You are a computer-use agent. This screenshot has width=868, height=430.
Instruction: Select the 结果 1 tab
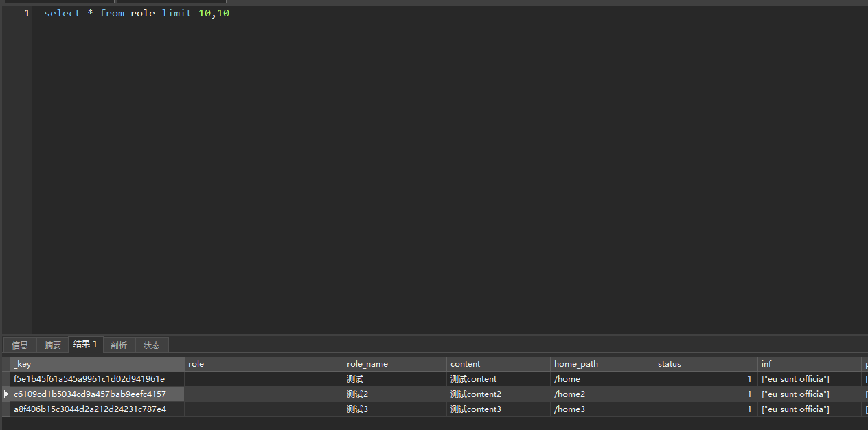coord(85,344)
